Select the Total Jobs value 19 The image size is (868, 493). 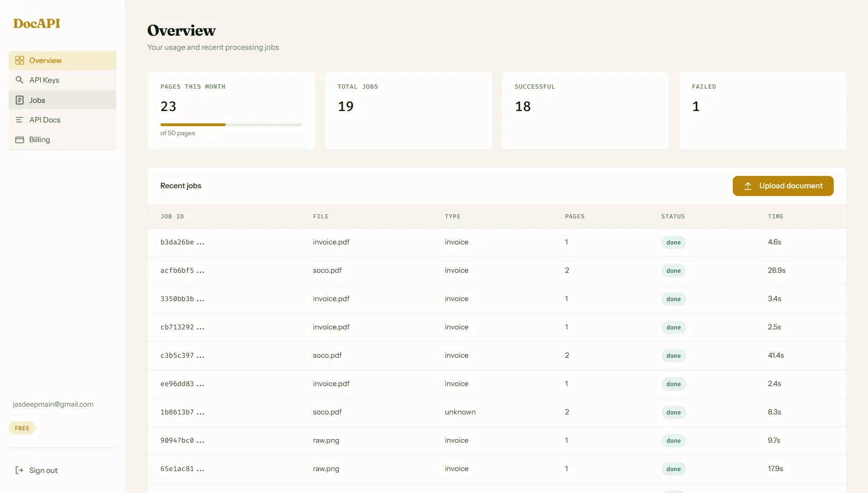click(x=345, y=106)
